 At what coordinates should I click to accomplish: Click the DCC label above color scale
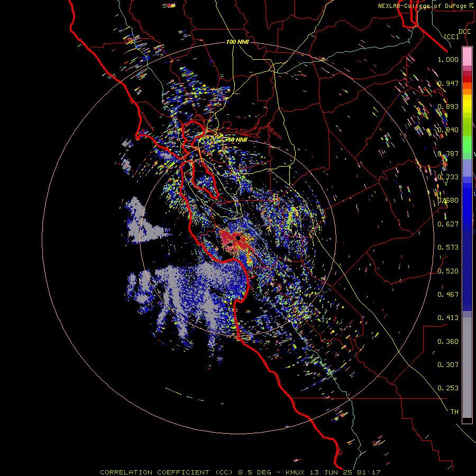(x=464, y=32)
